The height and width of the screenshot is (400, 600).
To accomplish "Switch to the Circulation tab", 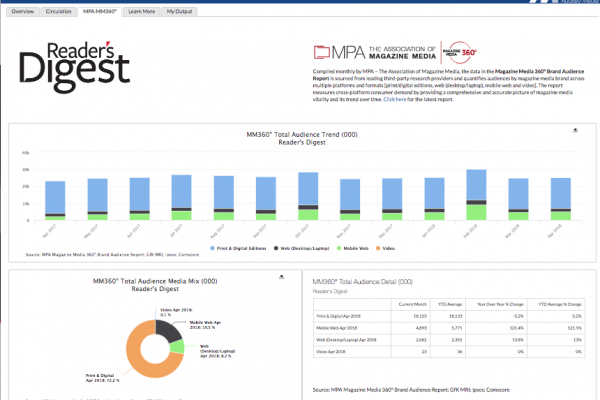I will tap(59, 11).
